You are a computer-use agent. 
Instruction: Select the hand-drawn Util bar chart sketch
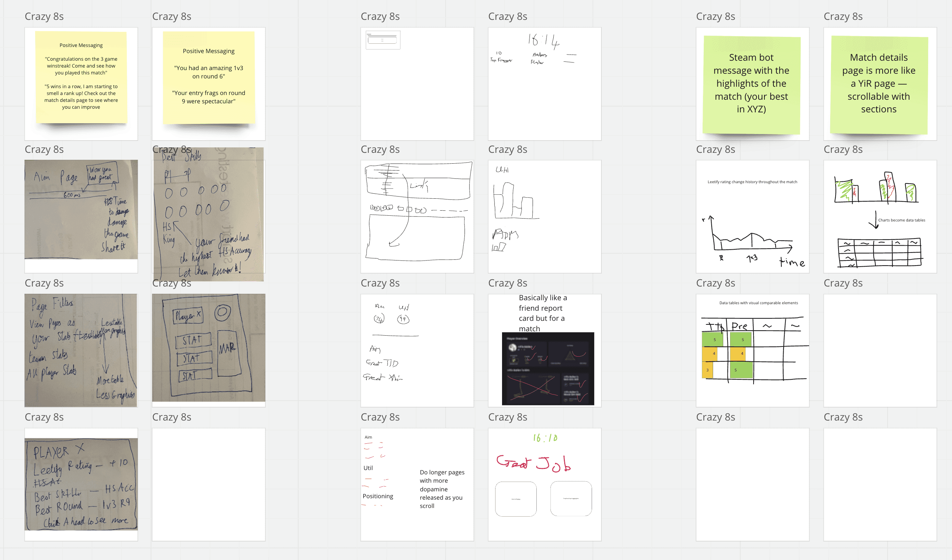click(x=516, y=201)
